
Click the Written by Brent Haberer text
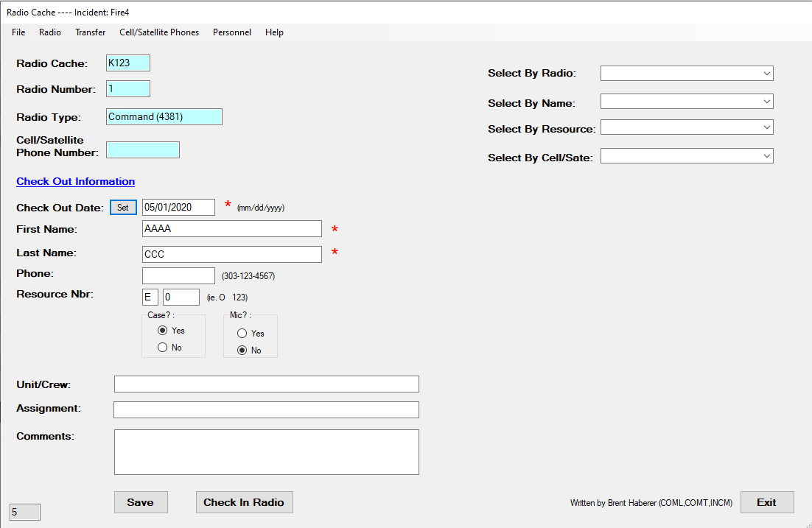pyautogui.click(x=651, y=503)
